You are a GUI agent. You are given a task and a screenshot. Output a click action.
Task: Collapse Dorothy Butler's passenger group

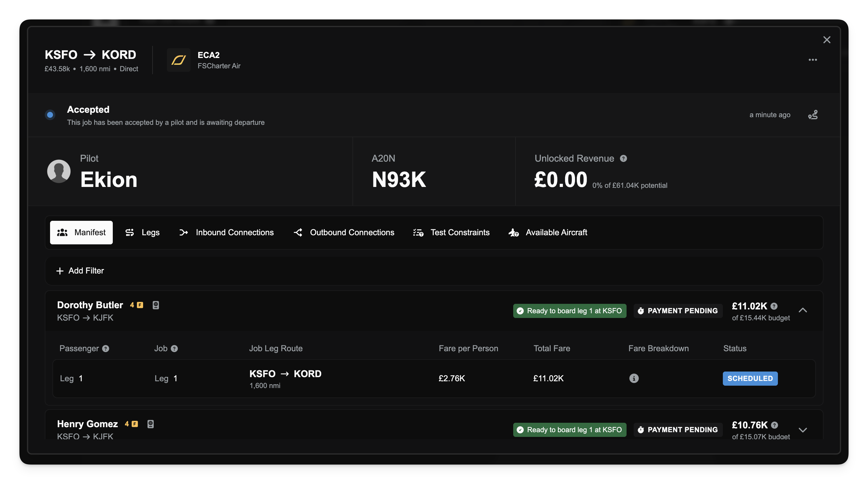click(x=803, y=310)
